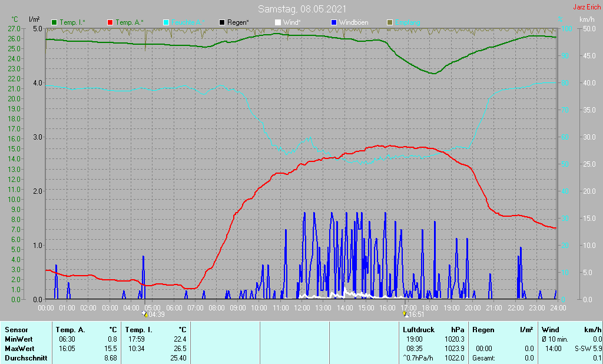The height and width of the screenshot is (364, 603).
Task: Click the 'Temp. A.' column header in table
Action: [71, 330]
